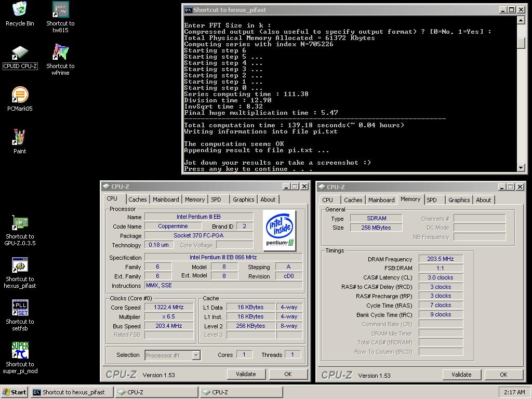Switch to About tab in right CPU-Z window
The height and width of the screenshot is (399, 532).
[484, 200]
